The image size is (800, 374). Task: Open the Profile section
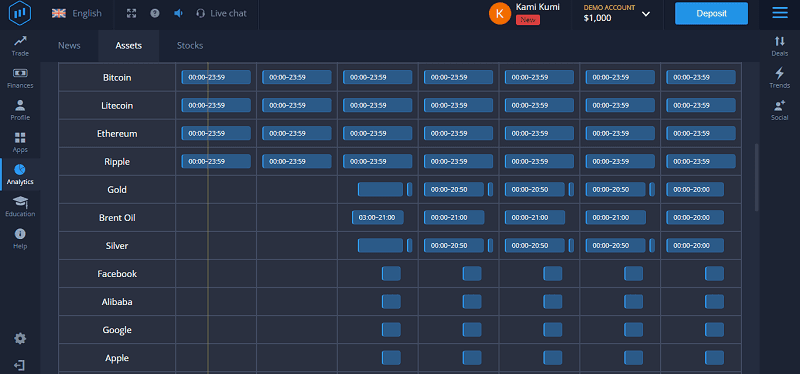coord(20,110)
